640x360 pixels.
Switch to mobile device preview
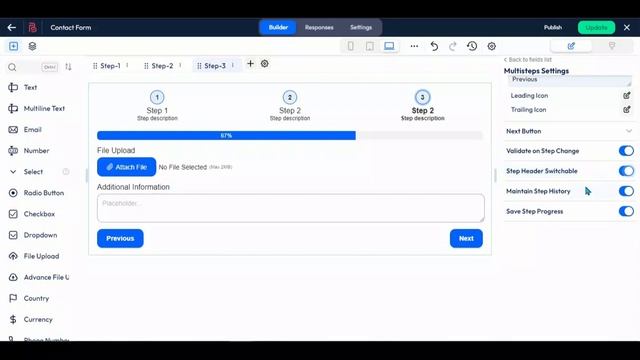[351, 46]
